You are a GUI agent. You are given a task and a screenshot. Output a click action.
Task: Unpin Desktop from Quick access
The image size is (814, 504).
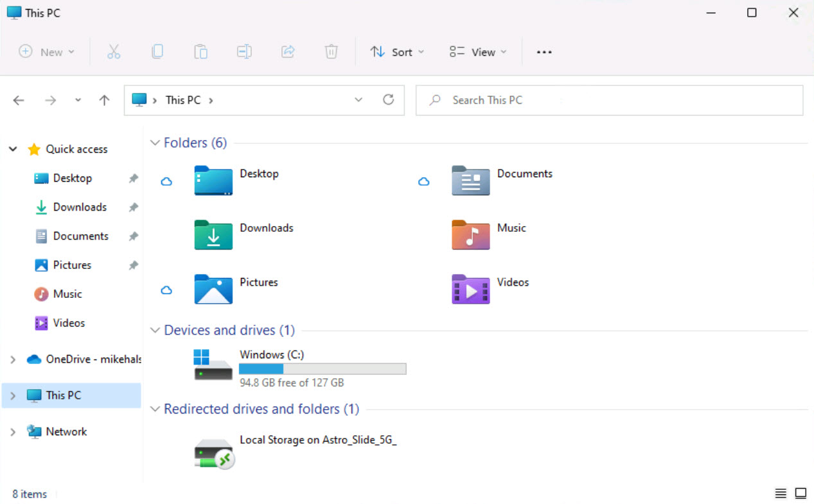[x=133, y=178]
